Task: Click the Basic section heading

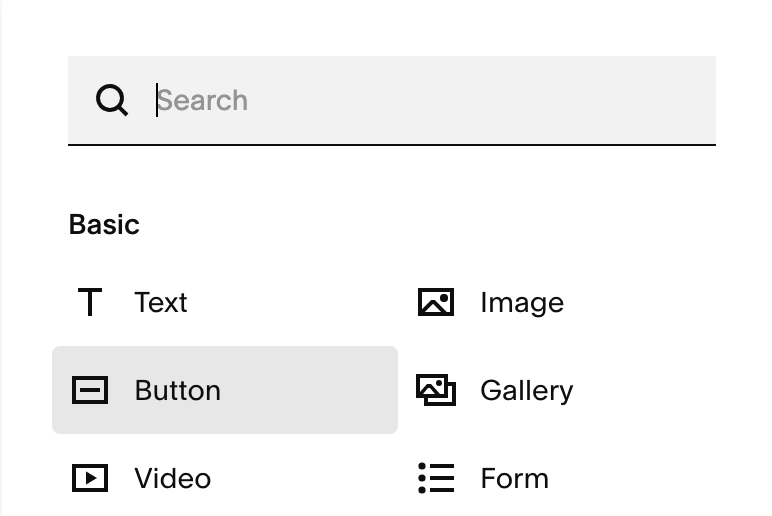Action: [x=104, y=225]
